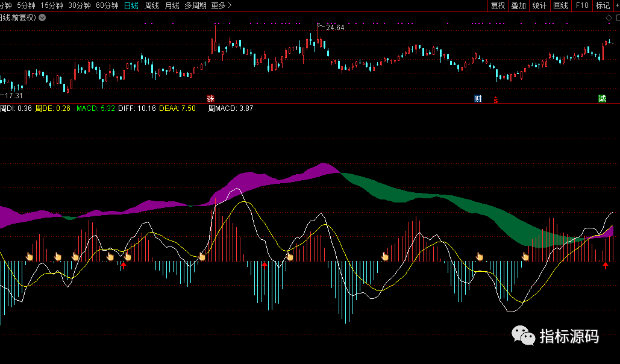Click the red $ dividend marker

[496, 99]
